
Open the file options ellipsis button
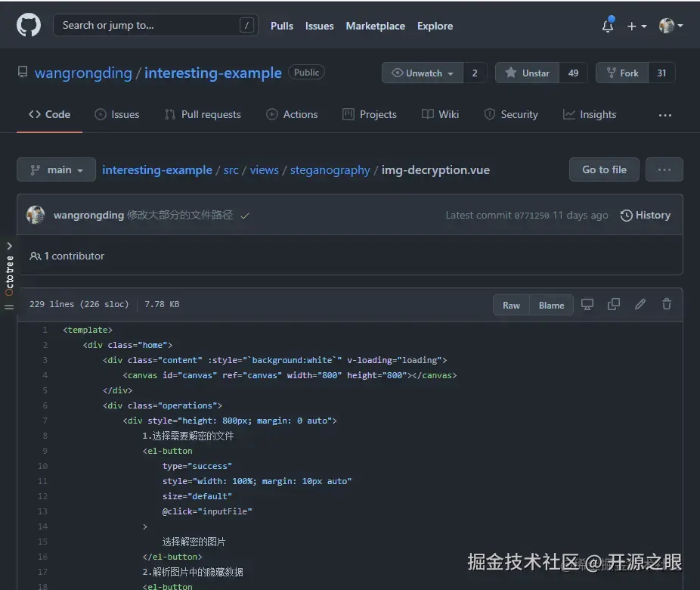coord(664,169)
